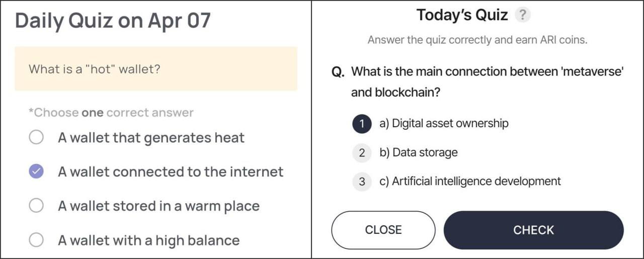Select numbered circle 2 option
The height and width of the screenshot is (259, 644).
362,153
